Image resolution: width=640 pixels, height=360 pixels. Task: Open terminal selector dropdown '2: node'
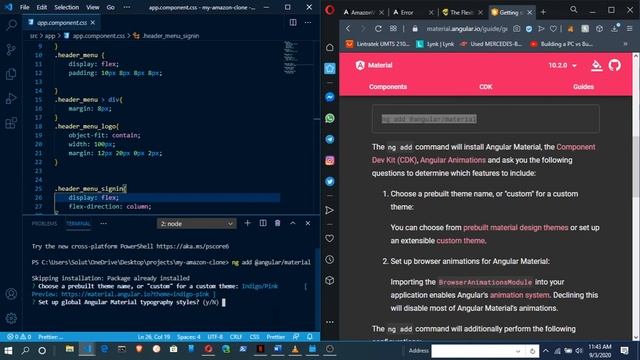(x=196, y=224)
